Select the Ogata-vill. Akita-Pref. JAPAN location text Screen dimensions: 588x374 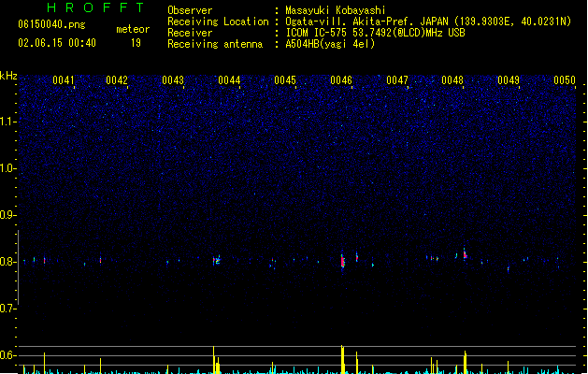coord(428,22)
